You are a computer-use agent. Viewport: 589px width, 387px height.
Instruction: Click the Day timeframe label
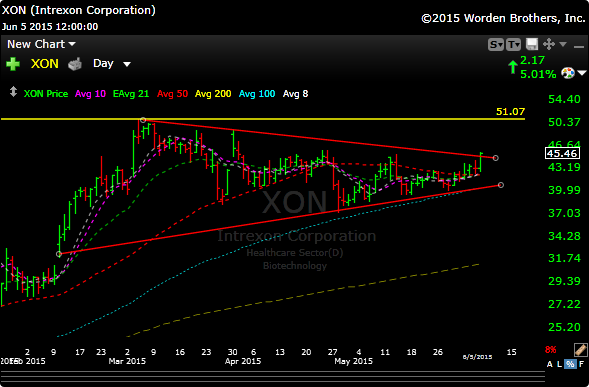click(103, 63)
